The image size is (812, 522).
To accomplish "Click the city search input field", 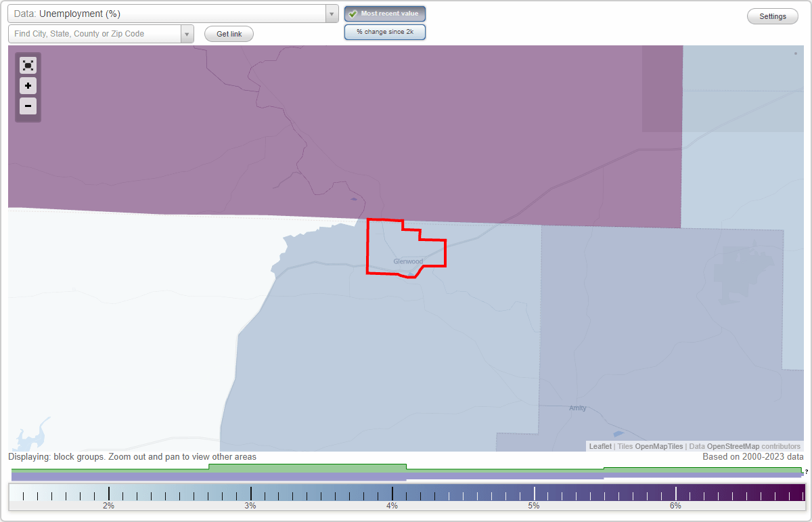I will pos(95,34).
